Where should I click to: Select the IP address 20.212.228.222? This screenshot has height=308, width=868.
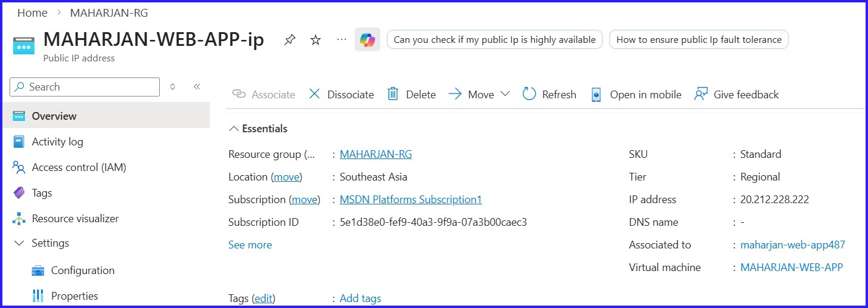click(x=774, y=200)
